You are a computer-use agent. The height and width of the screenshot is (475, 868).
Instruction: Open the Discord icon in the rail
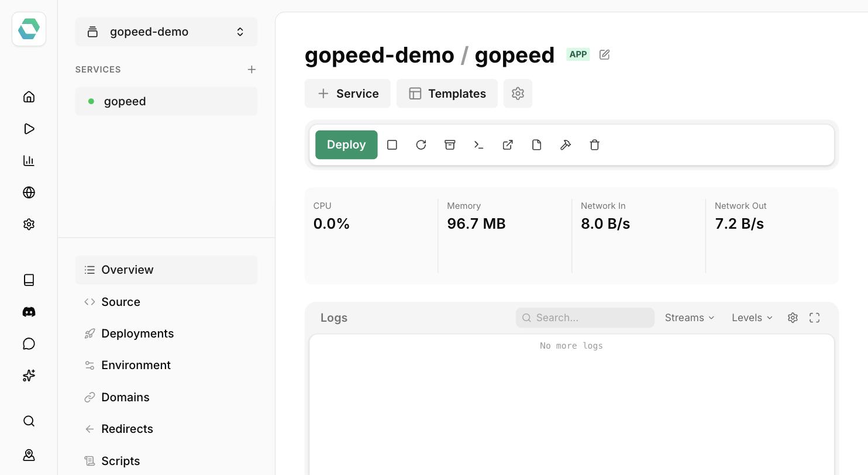click(x=29, y=312)
